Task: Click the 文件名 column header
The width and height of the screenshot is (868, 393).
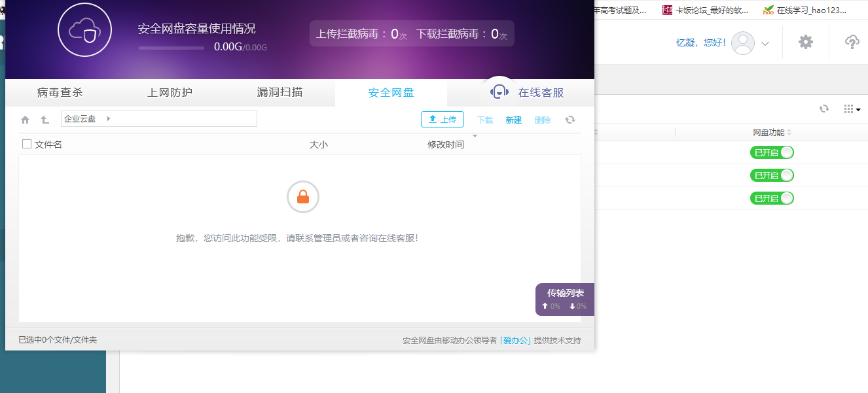Action: pos(48,145)
